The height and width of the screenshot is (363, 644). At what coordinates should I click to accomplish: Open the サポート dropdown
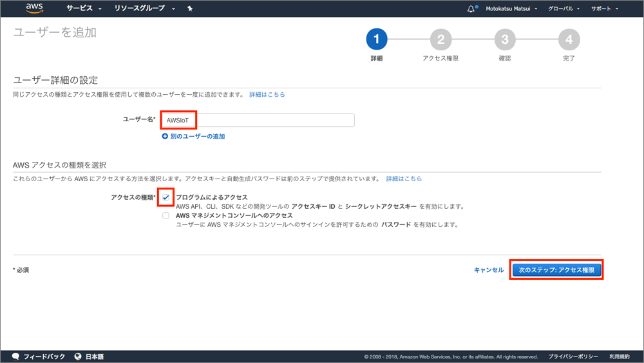coord(605,8)
